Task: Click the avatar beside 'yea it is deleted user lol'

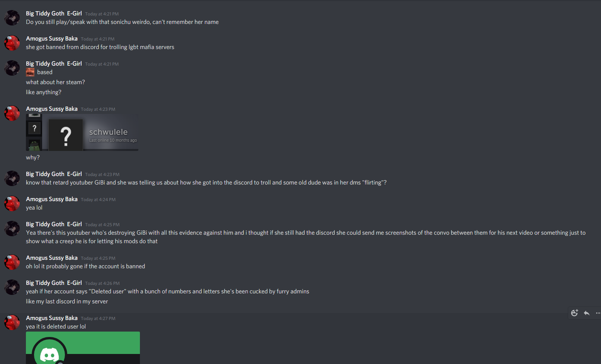Action: coord(12,322)
